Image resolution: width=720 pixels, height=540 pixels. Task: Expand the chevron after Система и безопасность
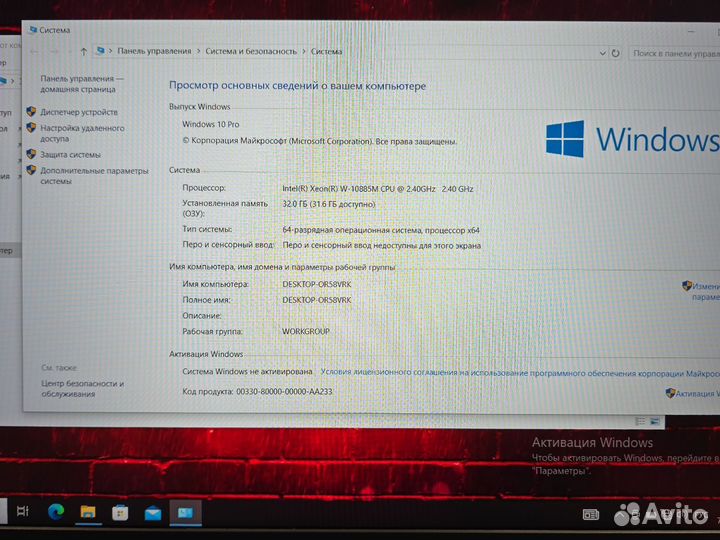click(x=304, y=51)
